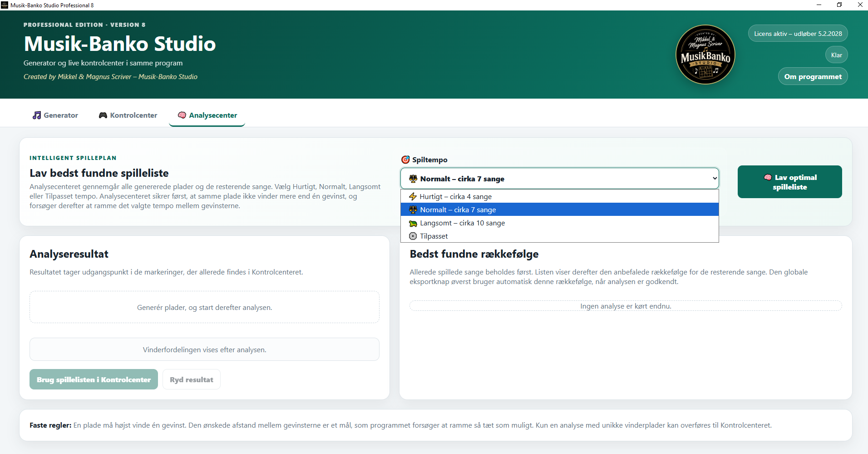Click the 'Ryd resultat' button
This screenshot has height=454, width=868.
[x=192, y=379]
